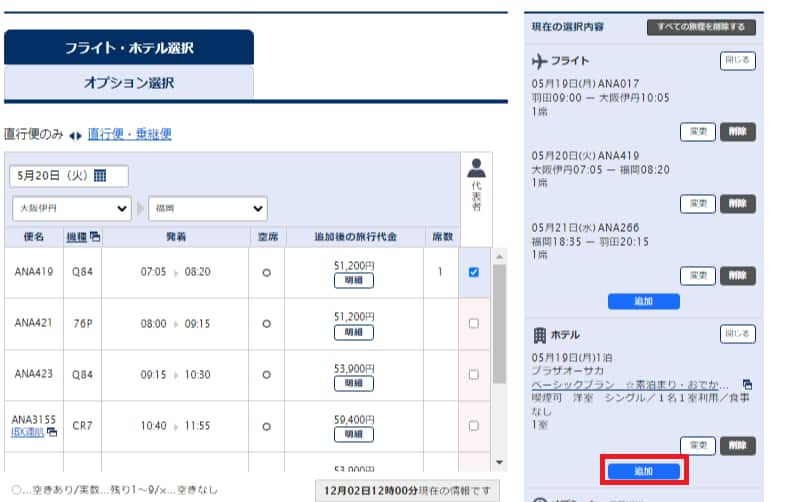Click the popup icon next to 機種 header
Image resolution: width=801 pixels, height=502 pixels.
click(95, 237)
